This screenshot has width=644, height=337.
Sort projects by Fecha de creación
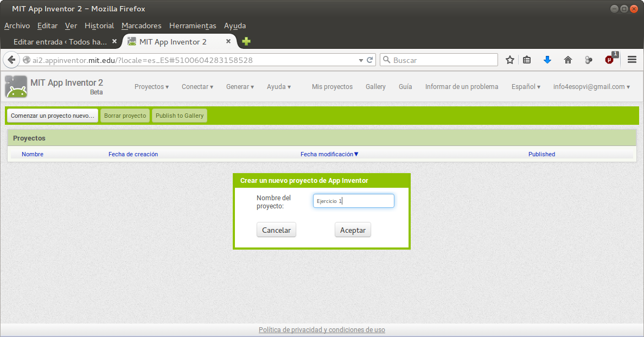(x=133, y=154)
